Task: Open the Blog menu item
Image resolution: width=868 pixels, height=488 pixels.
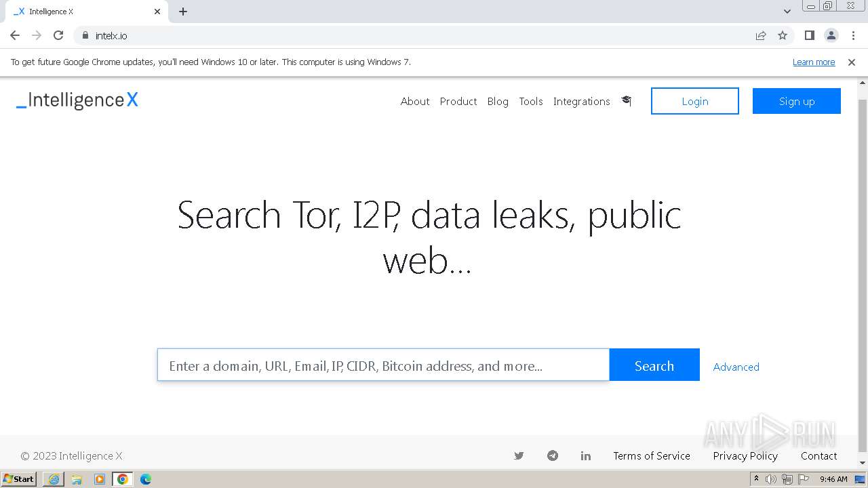Action: click(x=498, y=101)
